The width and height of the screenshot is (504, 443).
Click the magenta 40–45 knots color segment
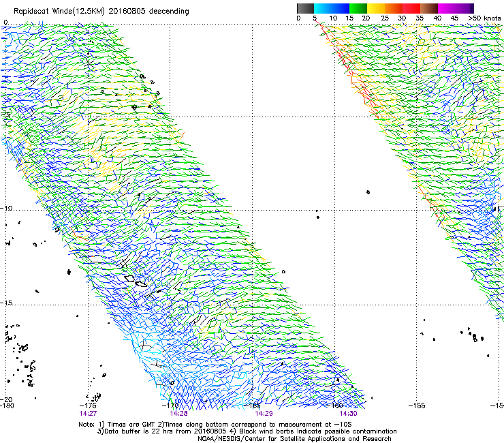click(x=447, y=8)
